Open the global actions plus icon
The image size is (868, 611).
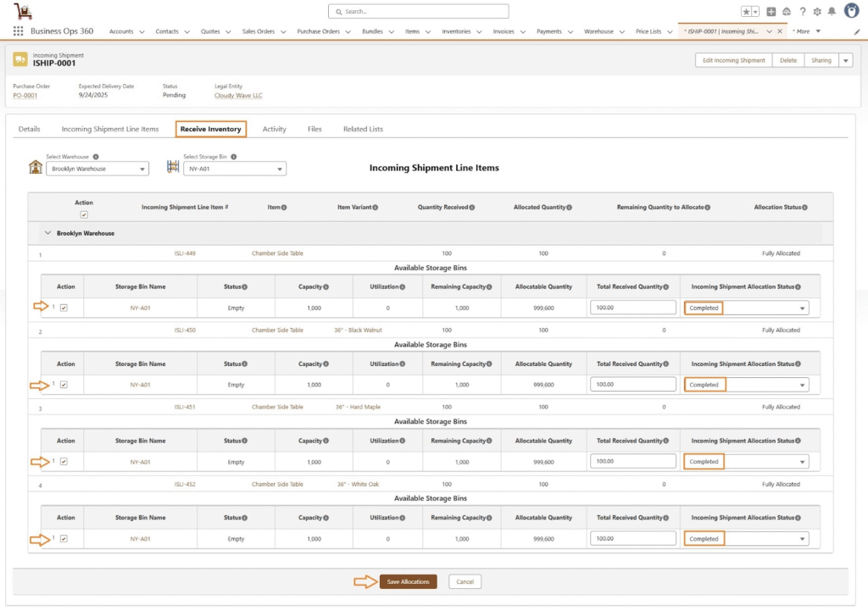pyautogui.click(x=771, y=12)
